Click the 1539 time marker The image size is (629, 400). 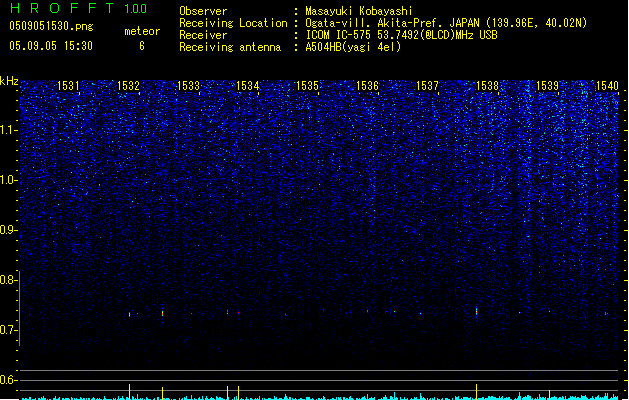pos(547,85)
